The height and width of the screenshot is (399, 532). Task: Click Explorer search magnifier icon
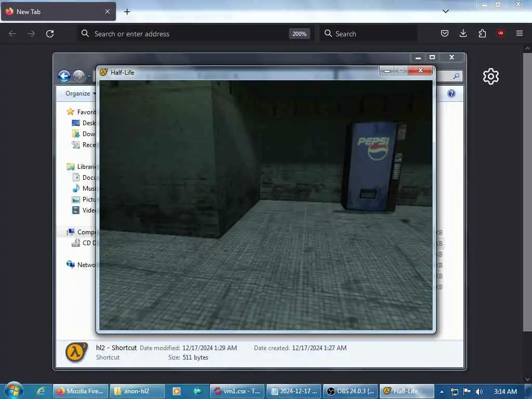(x=456, y=76)
